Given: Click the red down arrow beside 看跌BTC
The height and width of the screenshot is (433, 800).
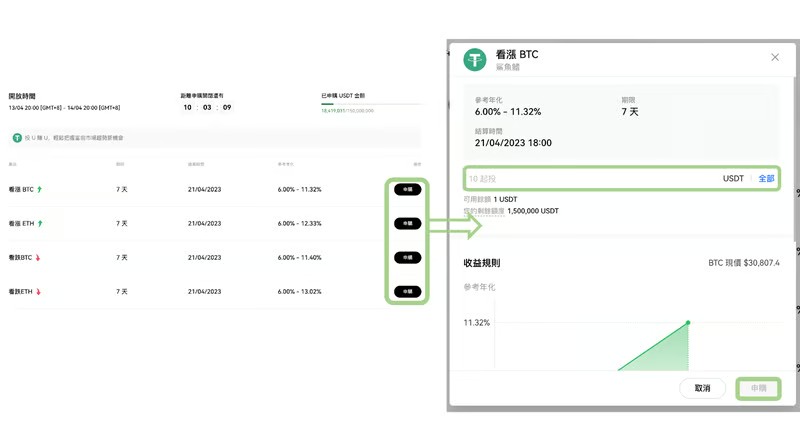Looking at the screenshot, I should (x=38, y=258).
